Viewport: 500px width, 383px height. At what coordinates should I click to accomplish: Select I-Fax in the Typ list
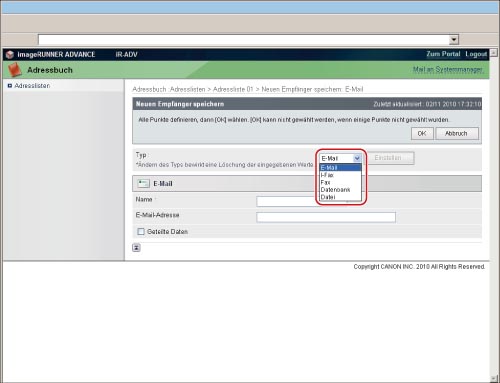click(x=340, y=175)
